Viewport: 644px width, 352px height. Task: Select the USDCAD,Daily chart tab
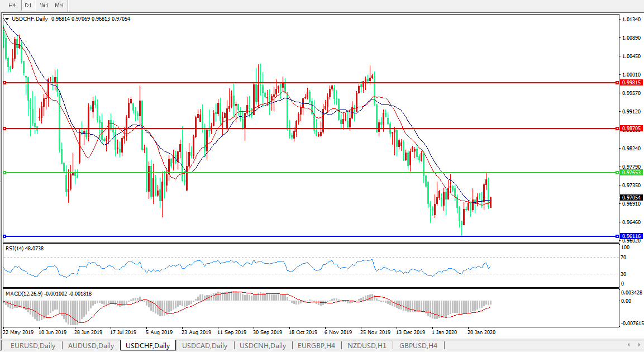[204, 346]
